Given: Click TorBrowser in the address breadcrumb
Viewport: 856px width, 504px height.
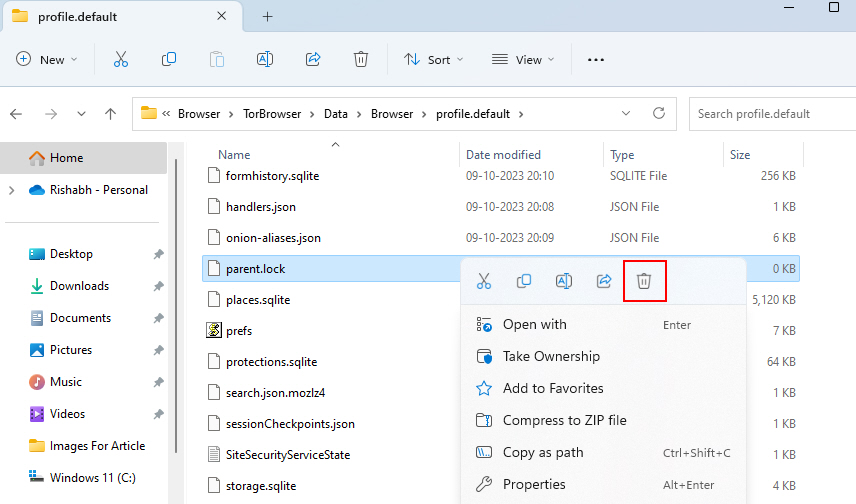Looking at the screenshot, I should point(272,114).
